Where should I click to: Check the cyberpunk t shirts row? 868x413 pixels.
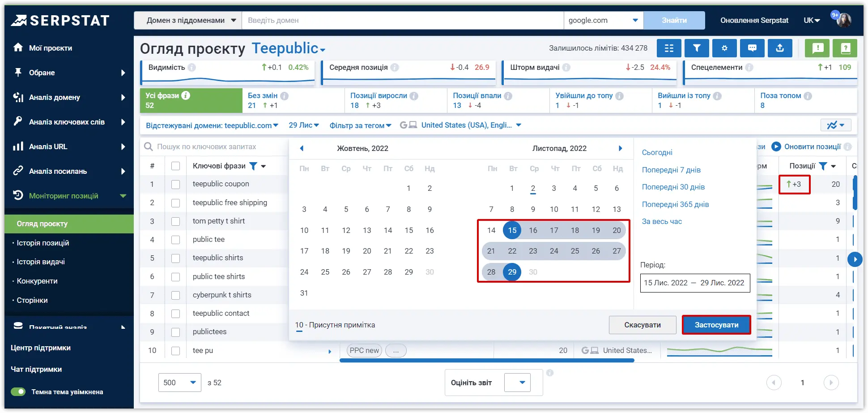coord(176,295)
